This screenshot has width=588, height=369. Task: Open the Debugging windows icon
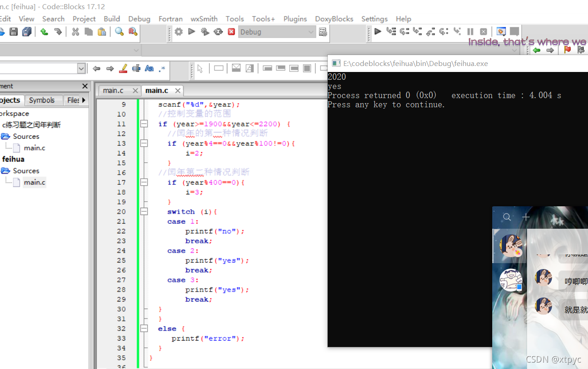501,32
